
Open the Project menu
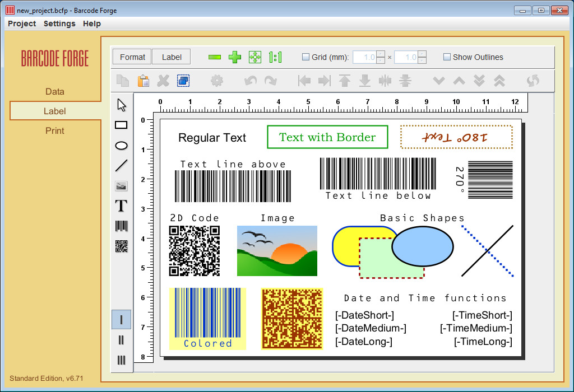pos(22,24)
